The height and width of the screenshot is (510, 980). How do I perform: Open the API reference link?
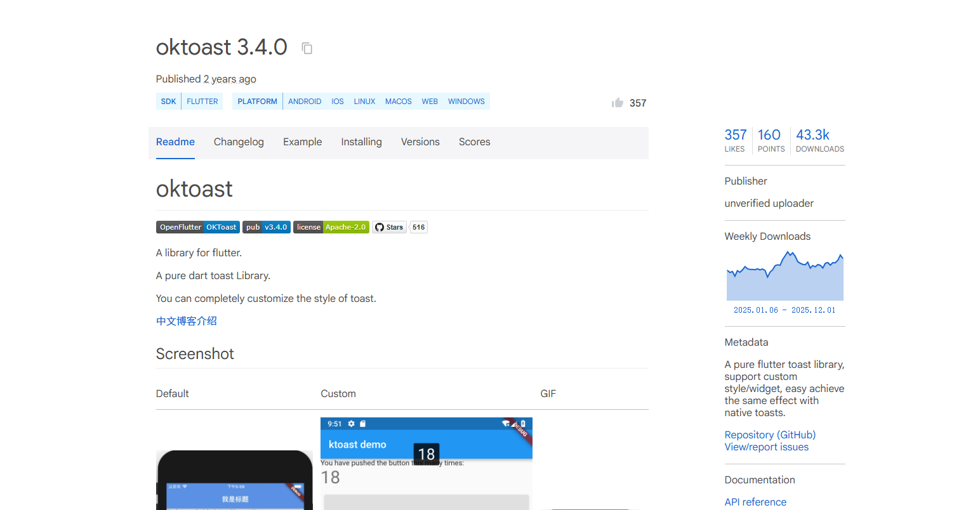[x=755, y=502]
